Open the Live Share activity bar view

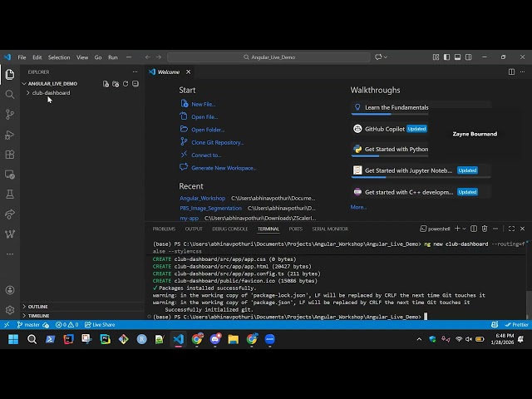pos(10,214)
